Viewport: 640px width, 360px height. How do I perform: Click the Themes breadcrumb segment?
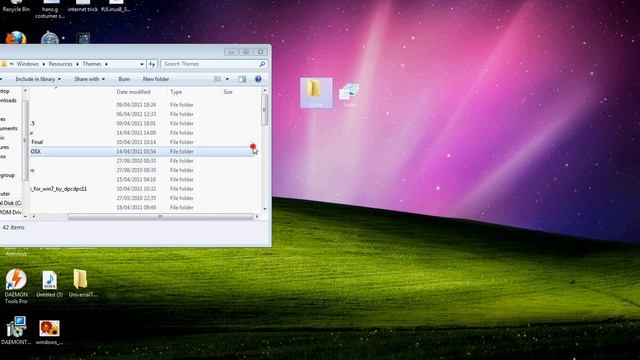pos(92,64)
